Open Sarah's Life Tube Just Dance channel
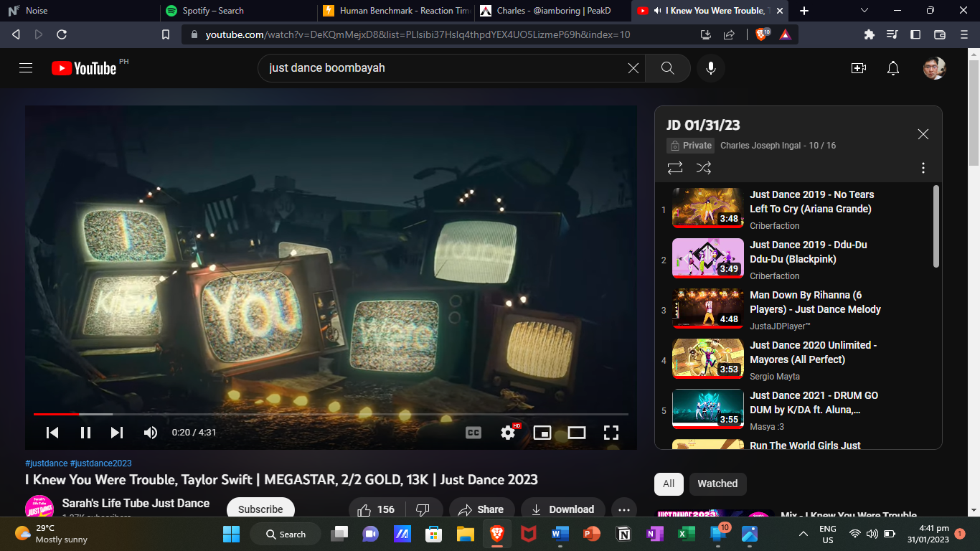 [x=136, y=504]
